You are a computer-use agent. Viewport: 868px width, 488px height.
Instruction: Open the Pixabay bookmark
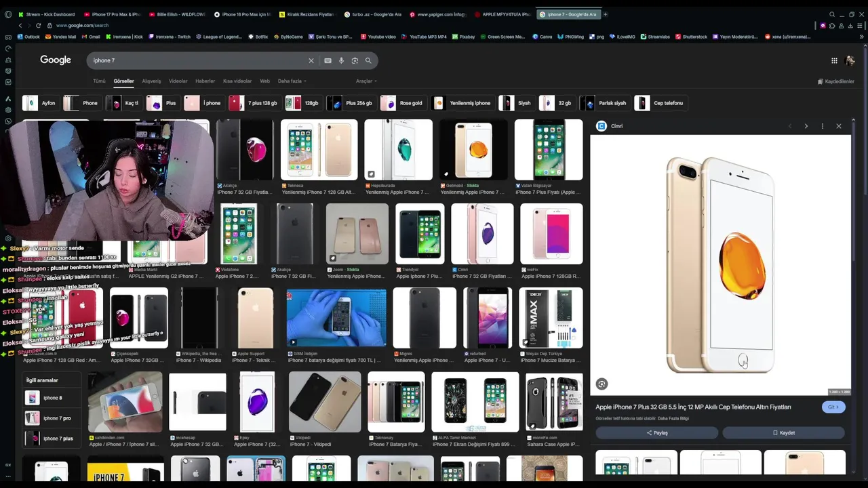(463, 37)
